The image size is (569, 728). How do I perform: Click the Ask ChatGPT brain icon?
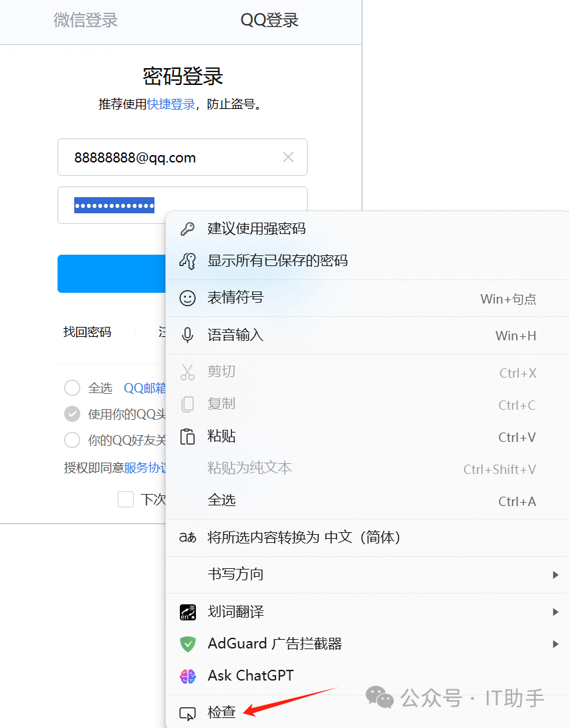(x=188, y=676)
